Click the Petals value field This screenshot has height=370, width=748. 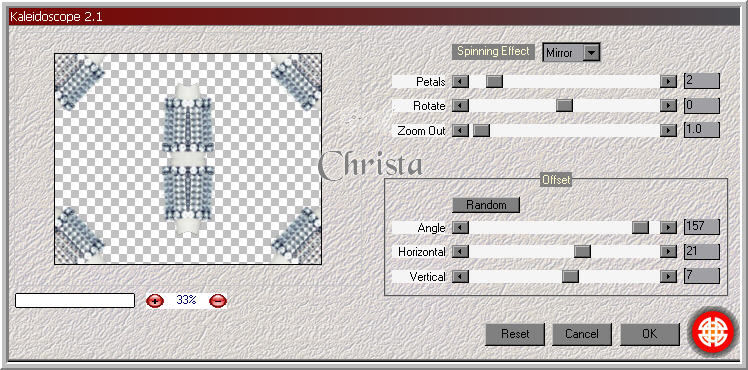(701, 81)
